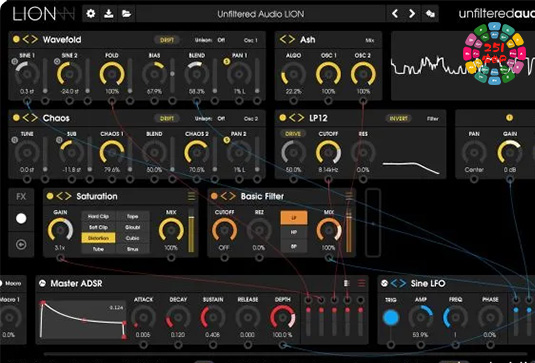535x363 pixels.
Task: Click the Master ADSR DEPTH knob
Action: (283, 317)
